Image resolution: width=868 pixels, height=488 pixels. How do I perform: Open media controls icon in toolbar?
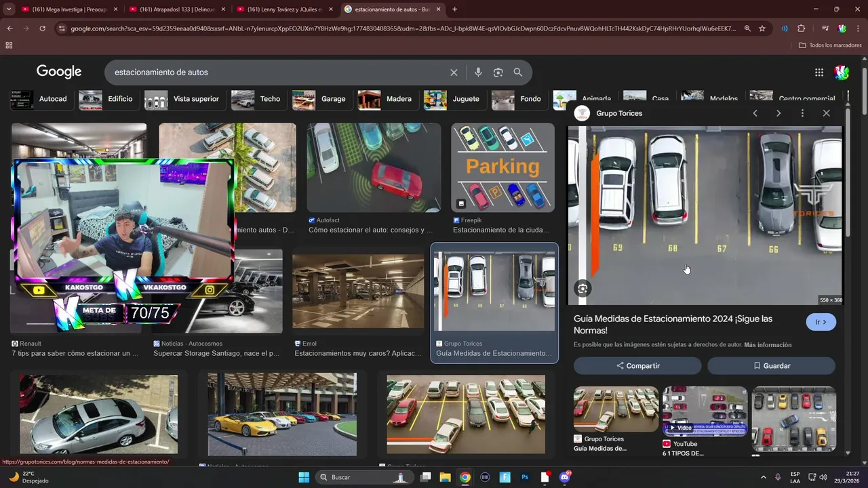point(825,28)
